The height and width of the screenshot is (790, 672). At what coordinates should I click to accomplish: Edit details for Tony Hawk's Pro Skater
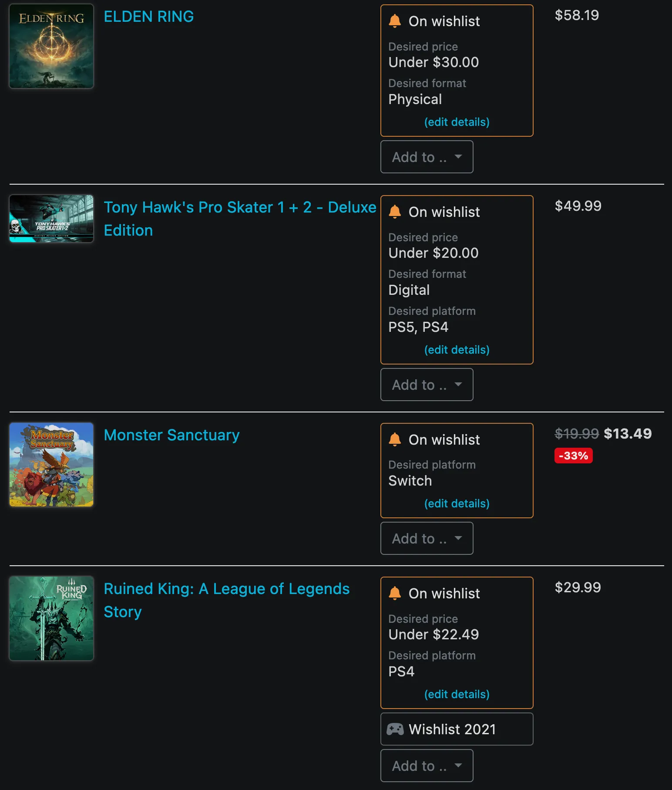457,350
